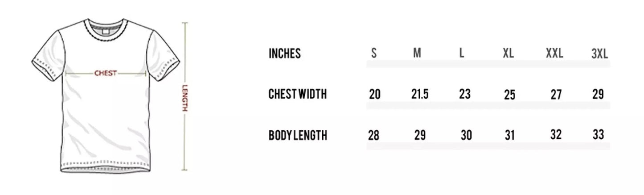Click body length value 28 for S
The height and width of the screenshot is (195, 644).
pyautogui.click(x=374, y=135)
